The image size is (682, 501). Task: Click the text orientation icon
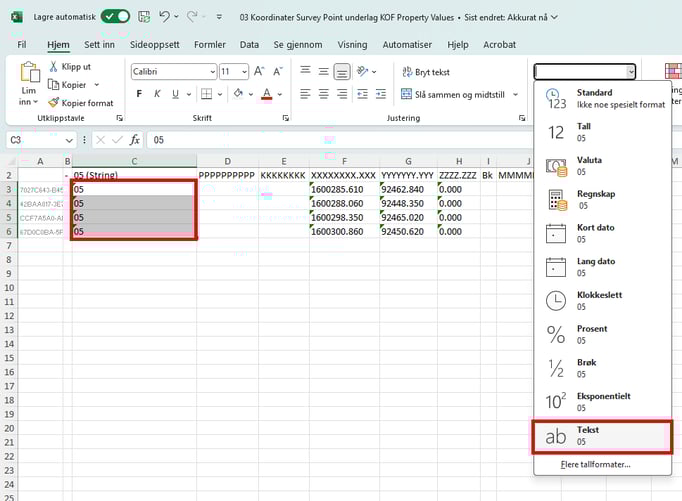(x=362, y=71)
